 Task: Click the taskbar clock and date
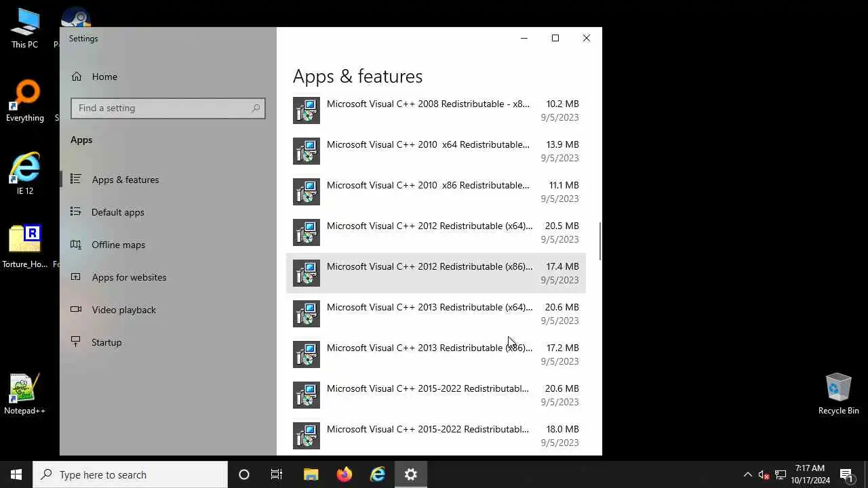[x=810, y=474]
